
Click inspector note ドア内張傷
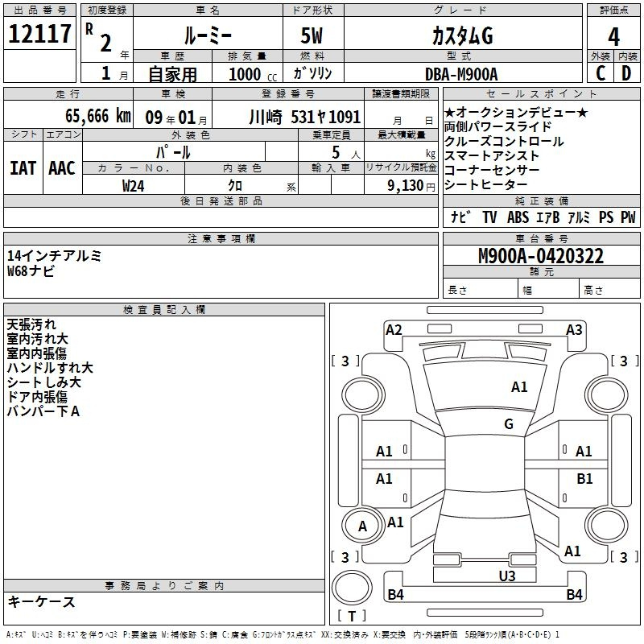coord(37,397)
